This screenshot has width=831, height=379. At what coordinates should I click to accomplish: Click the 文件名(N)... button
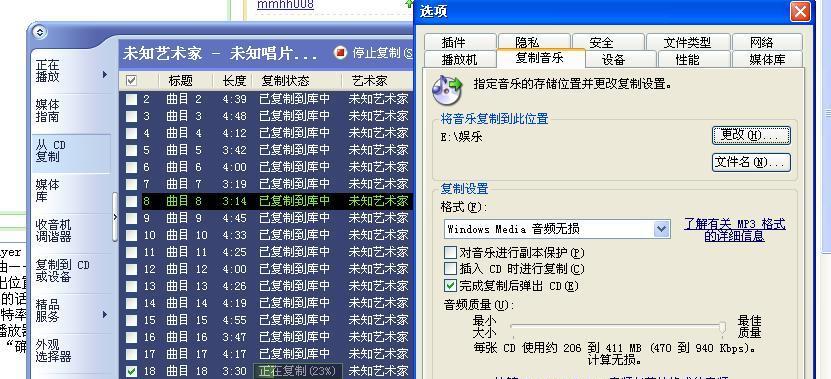point(751,162)
